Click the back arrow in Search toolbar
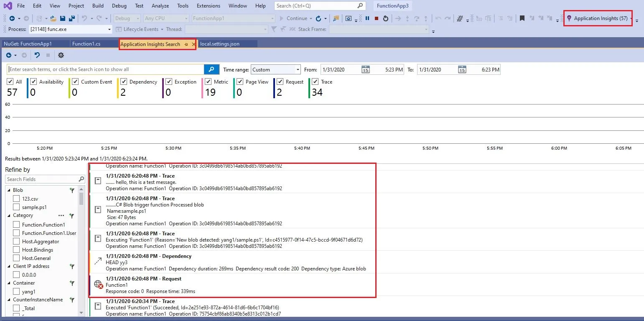The width and height of the screenshot is (644, 321). pyautogui.click(x=9, y=55)
